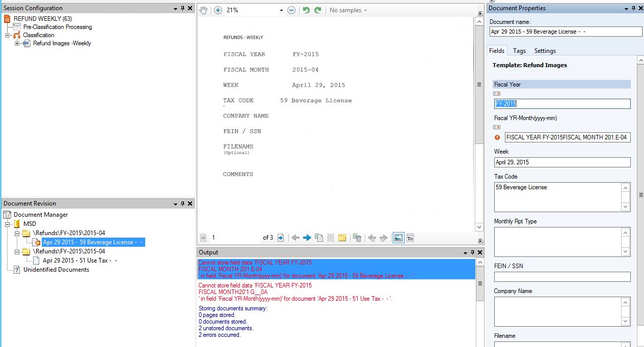The height and width of the screenshot is (347, 644).
Task: Open the No samples dropdown
Action: [x=348, y=10]
